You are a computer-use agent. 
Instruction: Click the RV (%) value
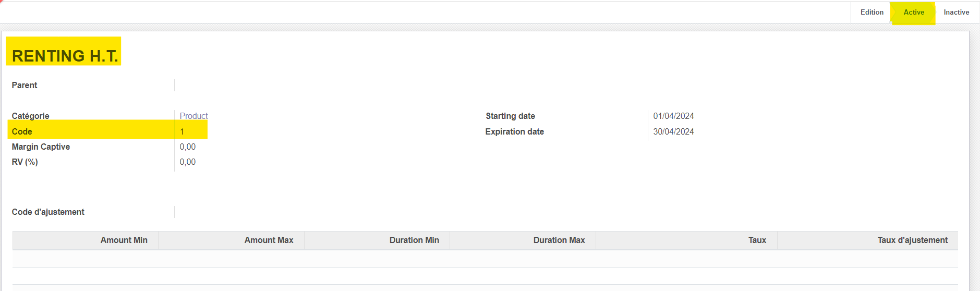click(188, 162)
